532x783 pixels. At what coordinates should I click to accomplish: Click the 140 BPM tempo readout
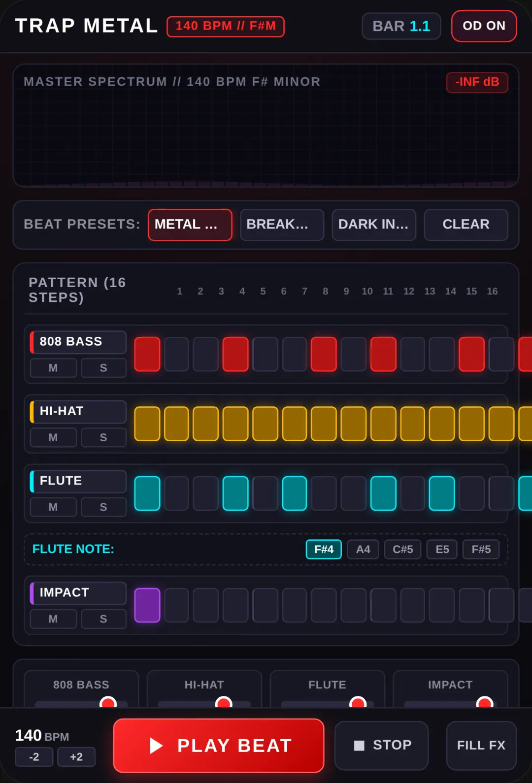point(42,736)
